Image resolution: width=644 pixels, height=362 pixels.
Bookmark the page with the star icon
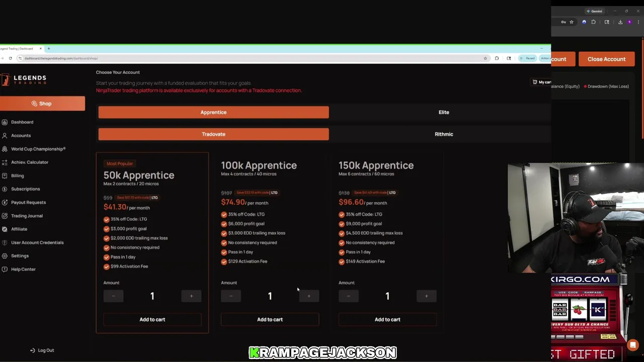[485, 58]
